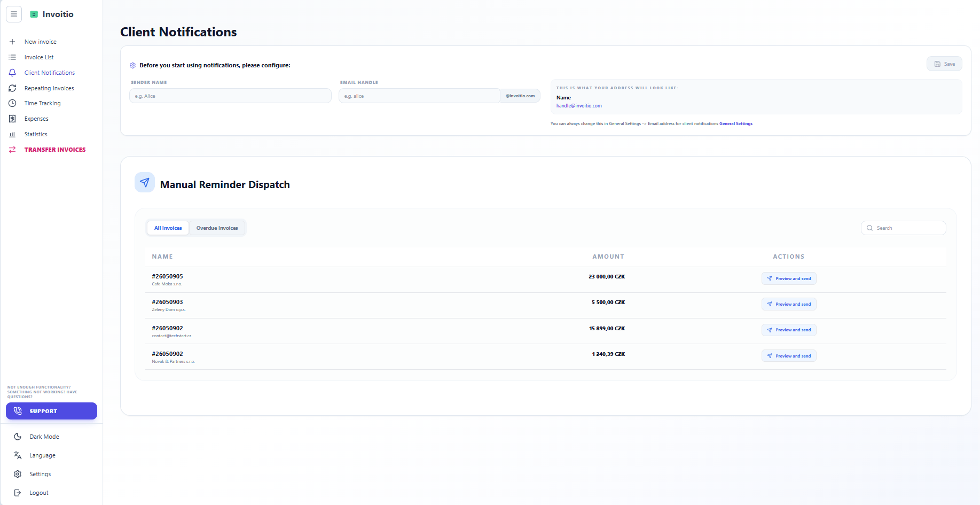Click the phone icon on Support button
This screenshot has height=505, width=980.
click(x=18, y=411)
